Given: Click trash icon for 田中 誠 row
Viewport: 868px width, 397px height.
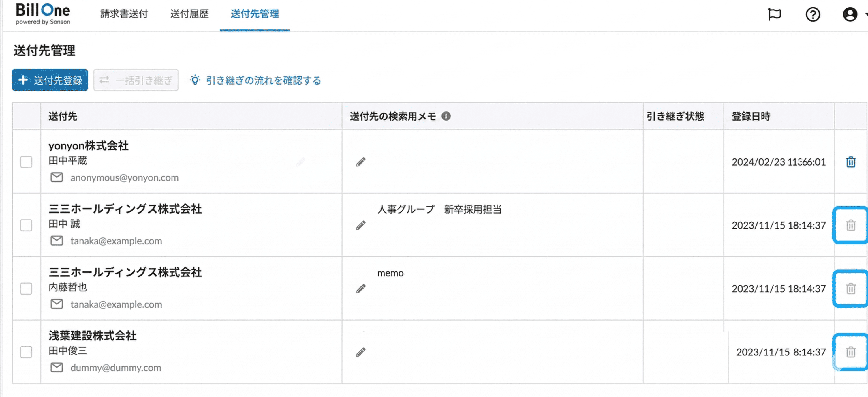Looking at the screenshot, I should [x=850, y=225].
